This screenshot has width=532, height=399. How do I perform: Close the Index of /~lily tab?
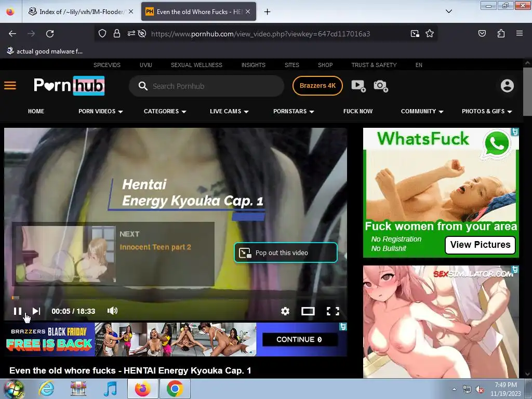click(131, 12)
